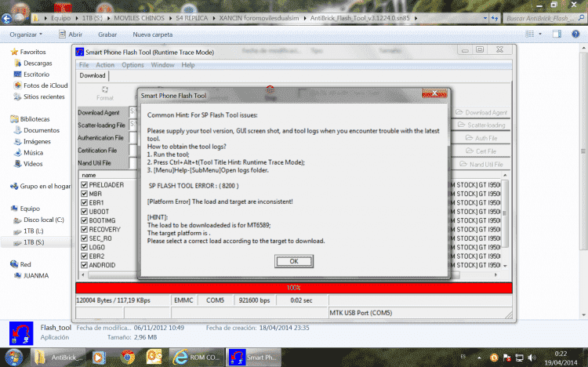Select the Download tab
The width and height of the screenshot is (588, 367).
click(93, 75)
